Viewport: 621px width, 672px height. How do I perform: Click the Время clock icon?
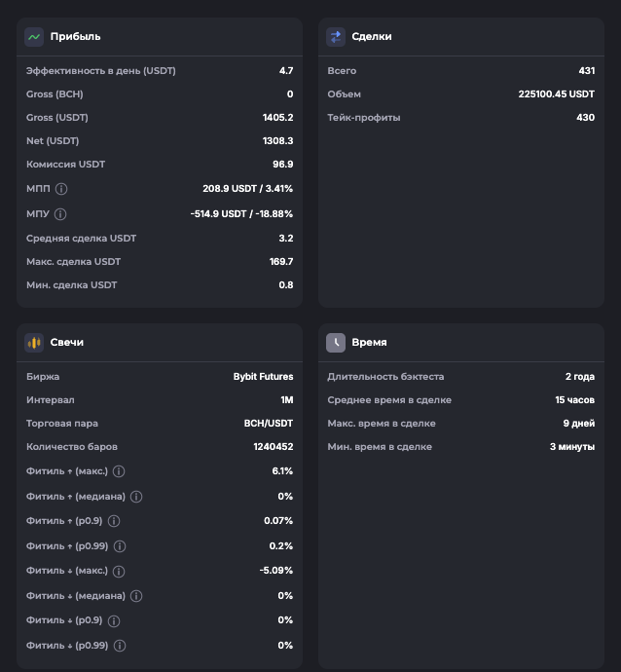[x=336, y=343]
